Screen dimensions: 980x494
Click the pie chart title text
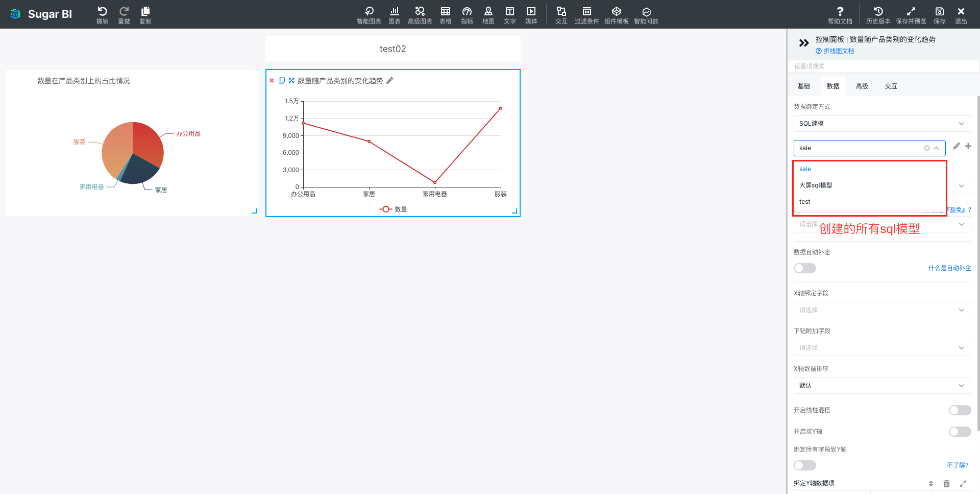pyautogui.click(x=84, y=81)
